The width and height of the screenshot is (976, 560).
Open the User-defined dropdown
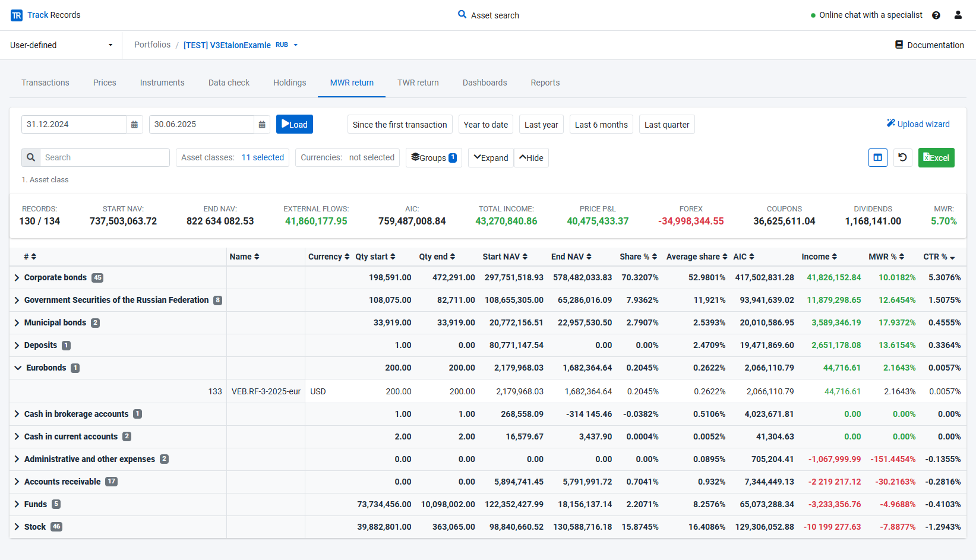(61, 45)
